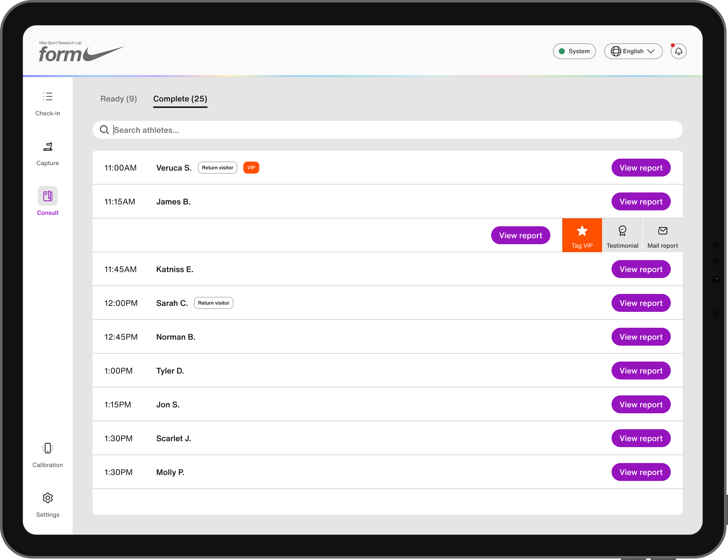728x560 pixels.
Task: Open the Calibration phone icon
Action: [48, 448]
